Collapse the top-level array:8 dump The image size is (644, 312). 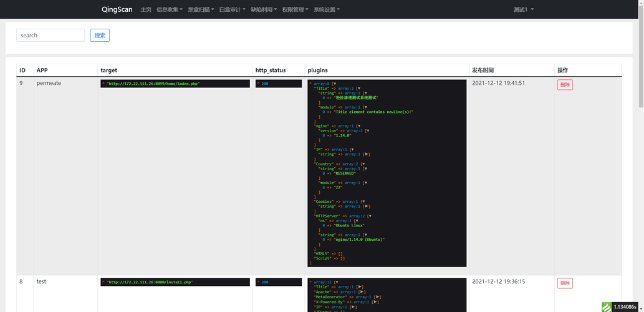click(x=335, y=84)
